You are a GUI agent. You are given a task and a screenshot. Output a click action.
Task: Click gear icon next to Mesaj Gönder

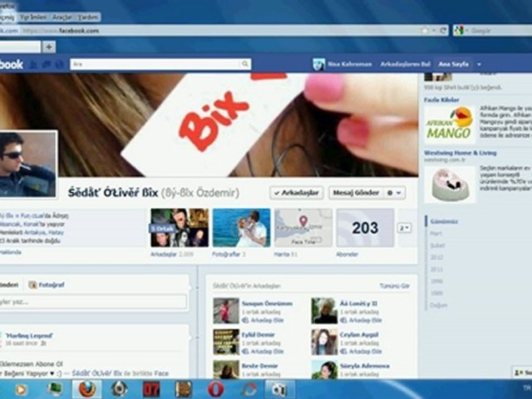[x=390, y=193]
